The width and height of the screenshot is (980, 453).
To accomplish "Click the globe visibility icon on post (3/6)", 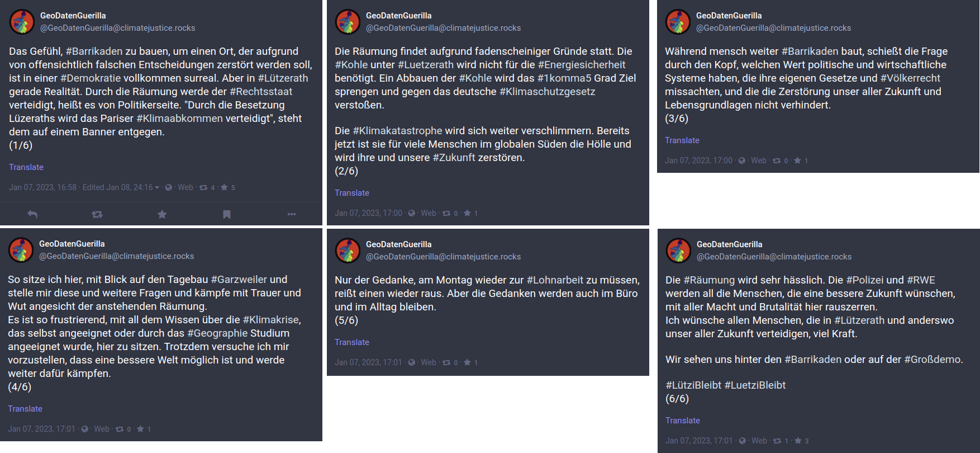I will [742, 161].
